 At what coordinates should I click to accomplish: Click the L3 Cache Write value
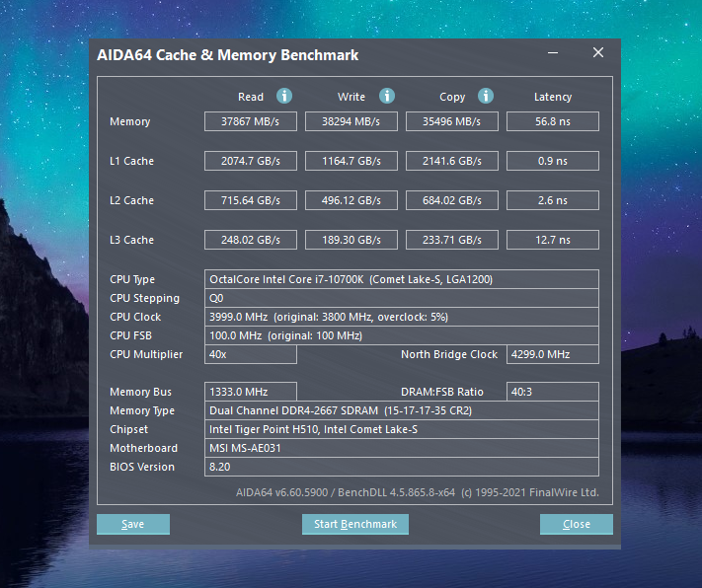(351, 240)
